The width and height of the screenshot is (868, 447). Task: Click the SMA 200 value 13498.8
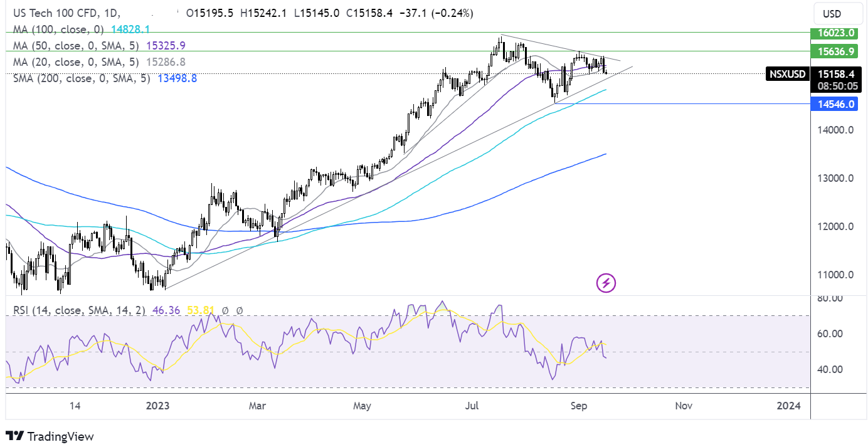[176, 78]
